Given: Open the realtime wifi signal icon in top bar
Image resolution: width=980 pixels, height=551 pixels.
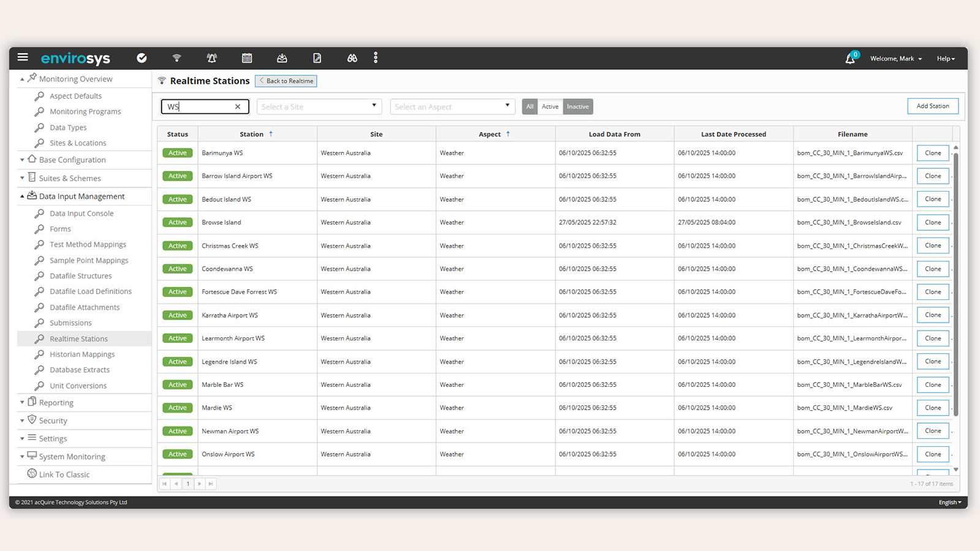Looking at the screenshot, I should (176, 58).
